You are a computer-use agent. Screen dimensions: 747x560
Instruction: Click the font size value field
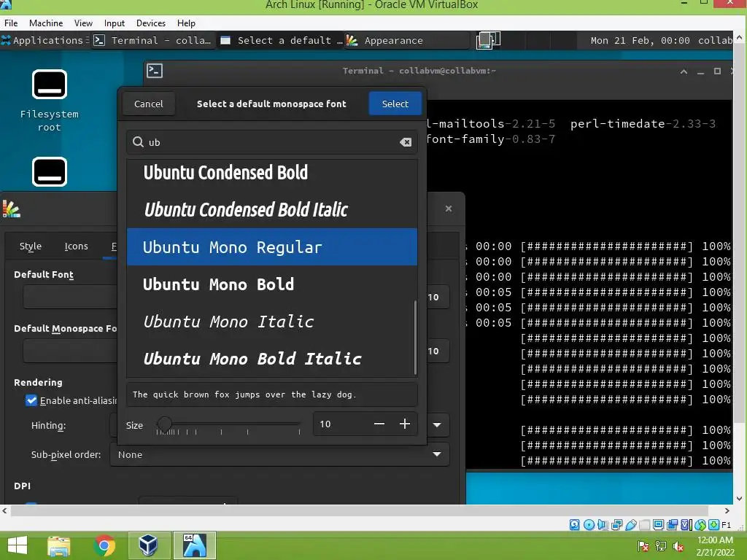pos(341,424)
